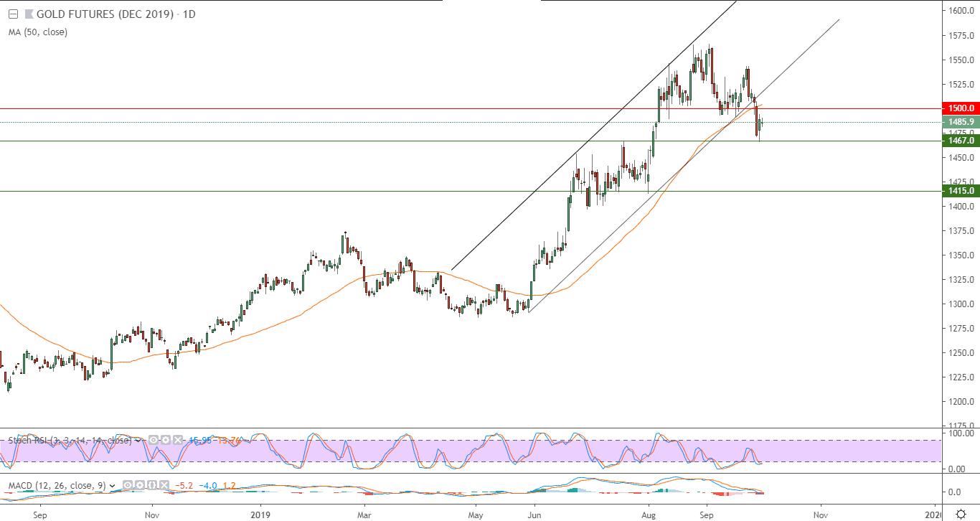Click the red 1500.0 price label
Screen dimensions: 980x521
959,108
